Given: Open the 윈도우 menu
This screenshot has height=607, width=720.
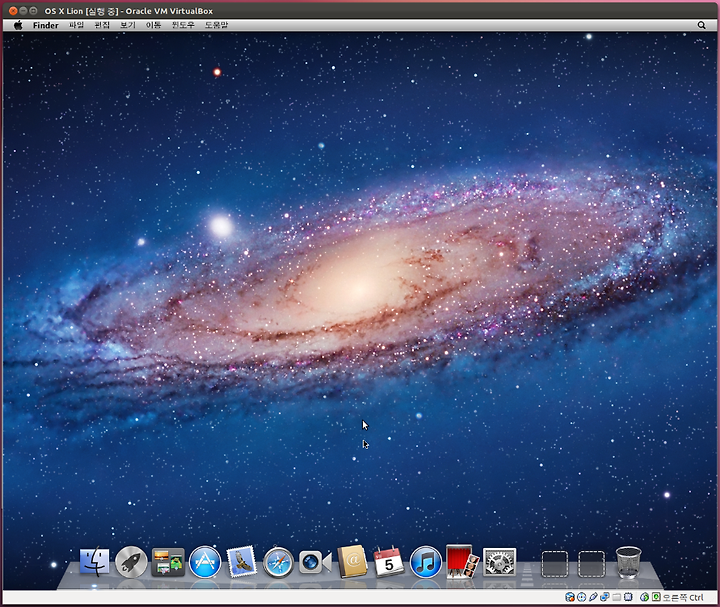Looking at the screenshot, I should [183, 25].
